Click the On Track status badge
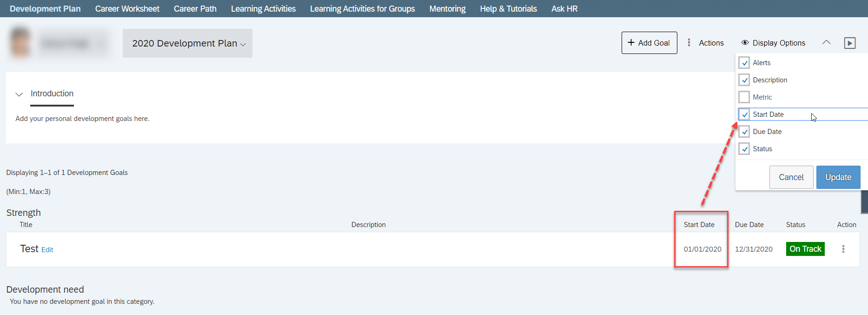Viewport: 868px width, 315px height. pyautogui.click(x=805, y=249)
